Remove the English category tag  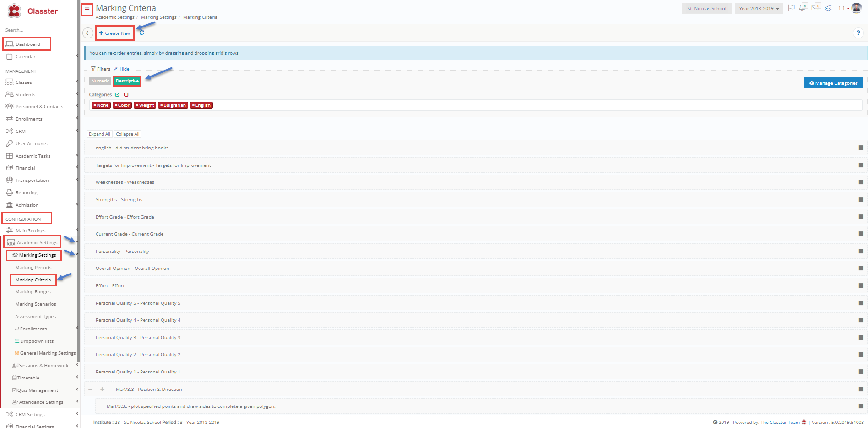pyautogui.click(x=193, y=105)
